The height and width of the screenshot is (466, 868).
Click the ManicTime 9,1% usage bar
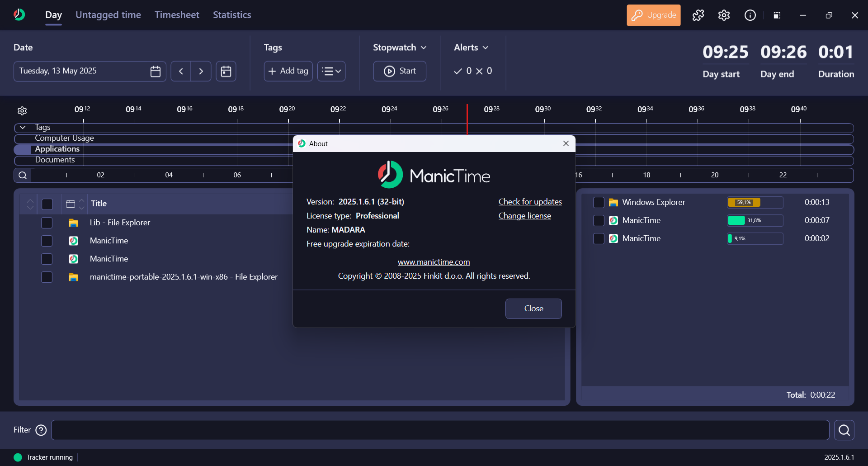755,238
